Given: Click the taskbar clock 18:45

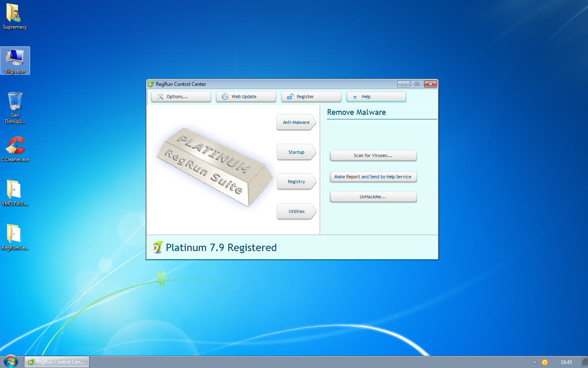Looking at the screenshot, I should pos(566,362).
